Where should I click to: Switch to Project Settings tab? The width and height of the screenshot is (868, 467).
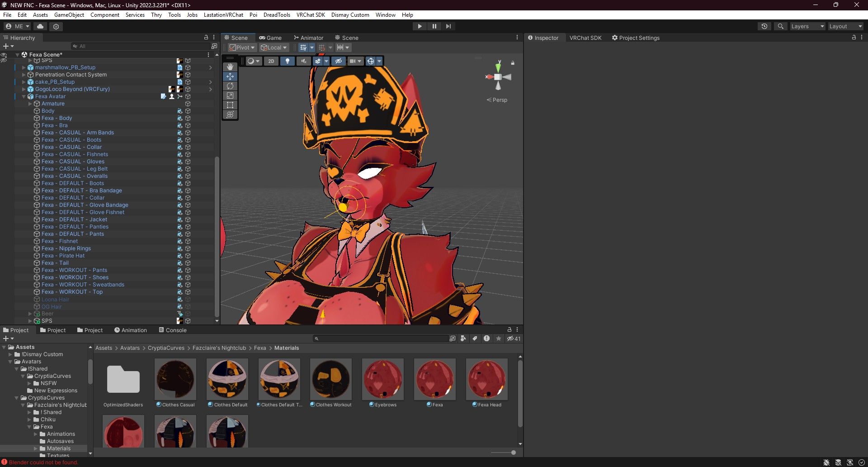(x=636, y=38)
